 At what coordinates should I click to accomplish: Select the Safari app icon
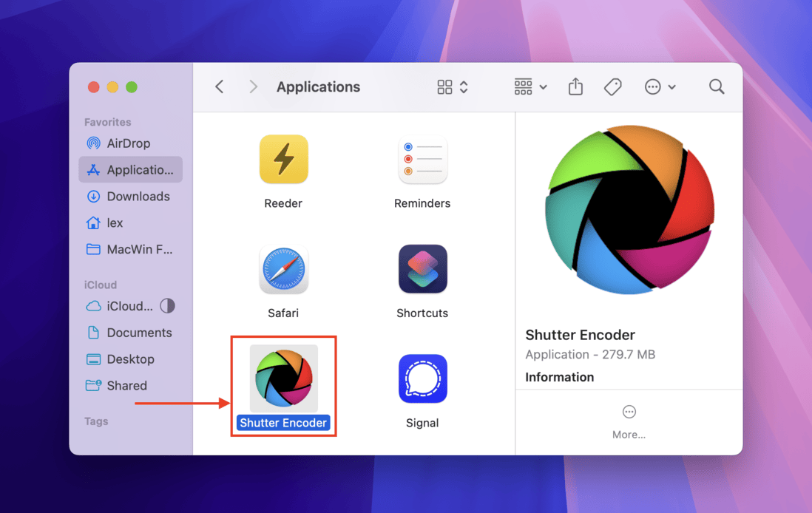[283, 269]
